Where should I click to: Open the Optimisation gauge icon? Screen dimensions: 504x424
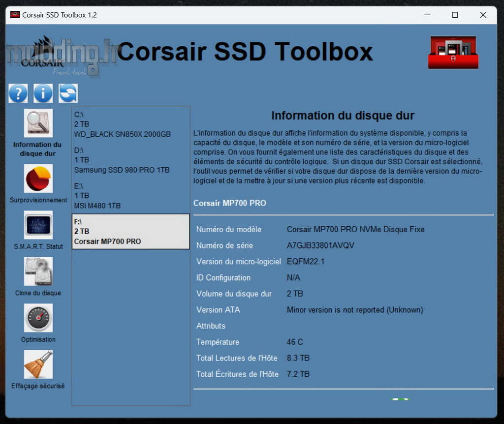click(38, 318)
